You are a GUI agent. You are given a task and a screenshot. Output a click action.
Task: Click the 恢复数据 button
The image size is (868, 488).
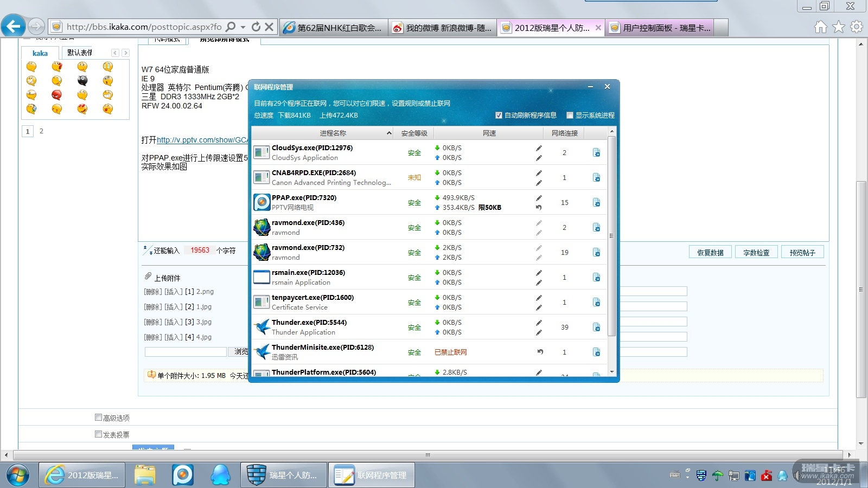(x=710, y=253)
